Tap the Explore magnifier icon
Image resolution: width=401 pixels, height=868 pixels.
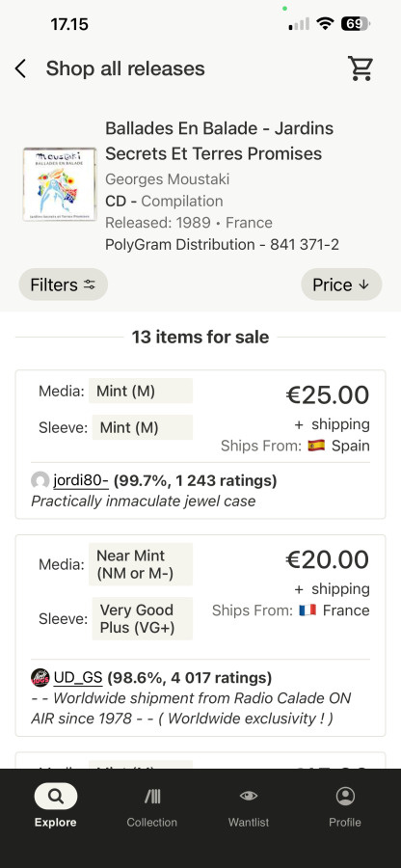(x=56, y=797)
